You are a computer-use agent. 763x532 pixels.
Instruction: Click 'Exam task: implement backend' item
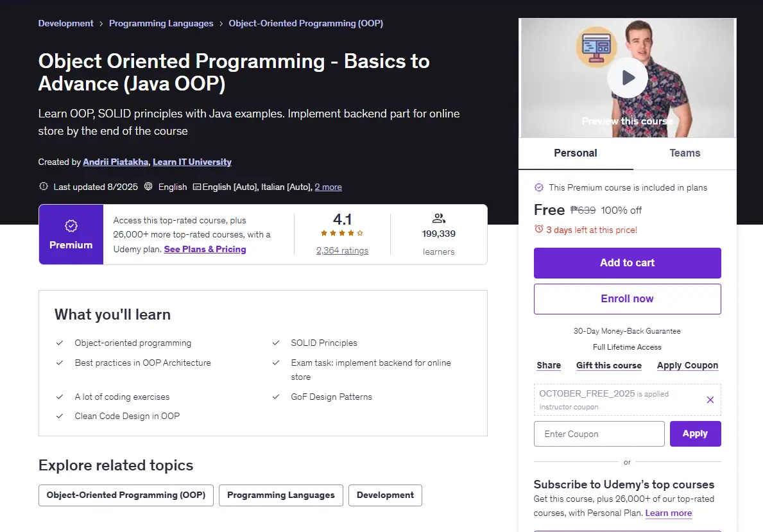tap(371, 370)
